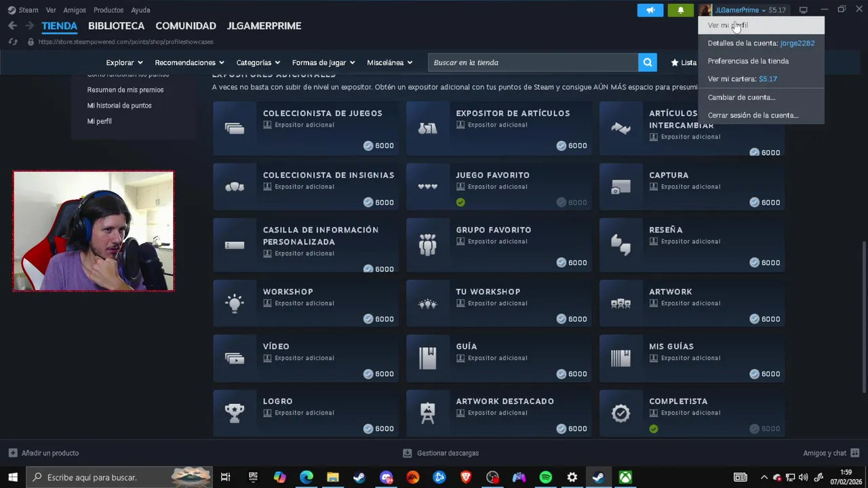Click the Buscar en la tienda field
The height and width of the screenshot is (488, 868).
click(x=533, y=62)
